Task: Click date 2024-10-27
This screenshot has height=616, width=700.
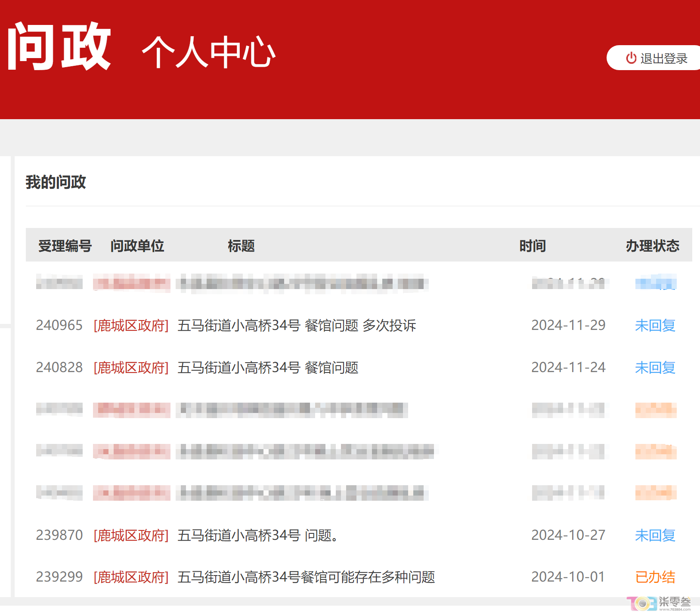Action: (x=568, y=535)
